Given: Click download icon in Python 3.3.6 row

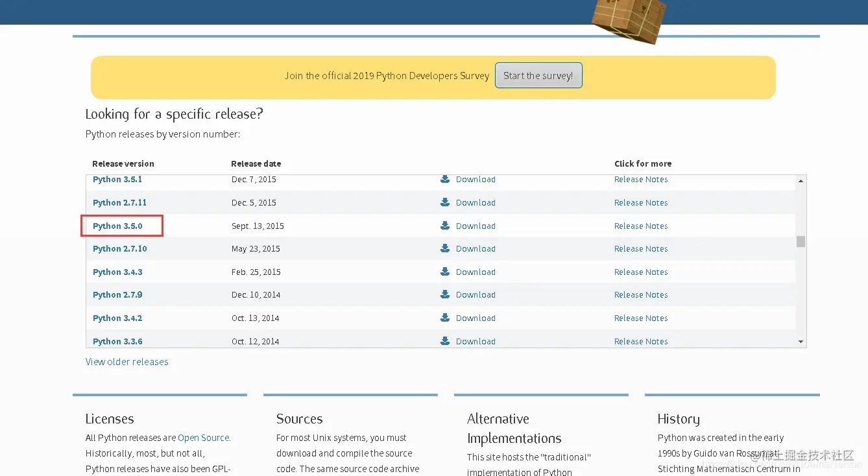Looking at the screenshot, I should tap(445, 341).
